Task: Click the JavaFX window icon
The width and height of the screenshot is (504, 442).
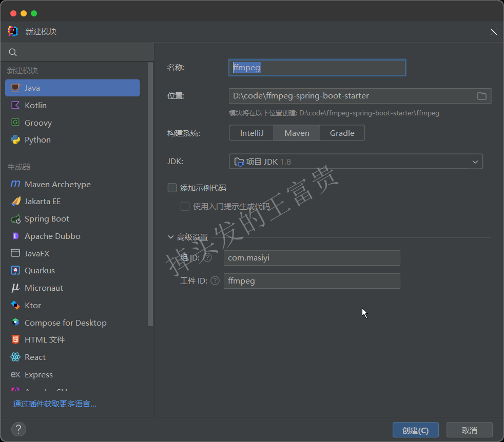Action: point(15,253)
